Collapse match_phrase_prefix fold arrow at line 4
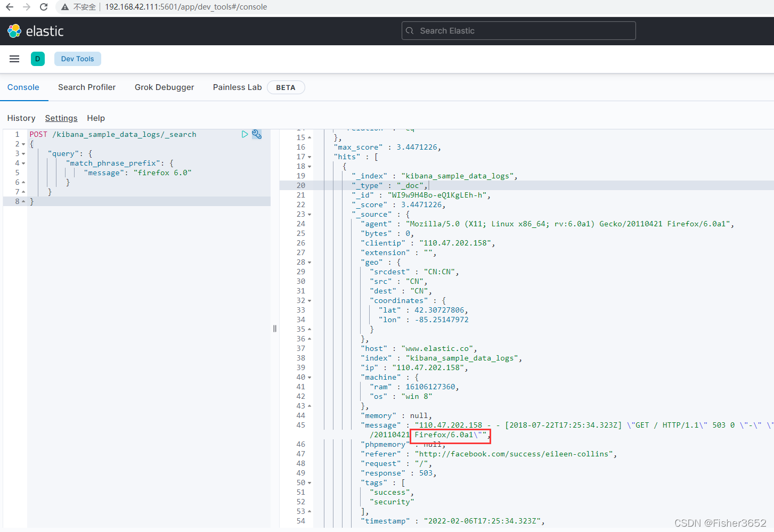The height and width of the screenshot is (532, 774). [23, 163]
